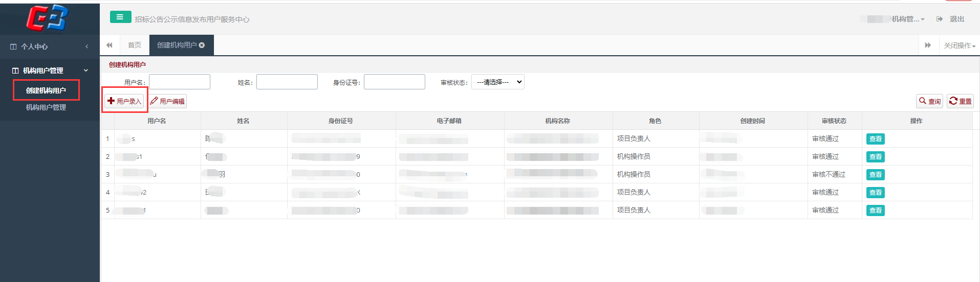Click 查看 button in row 5
Image resolution: width=980 pixels, height=282 pixels.
876,210
